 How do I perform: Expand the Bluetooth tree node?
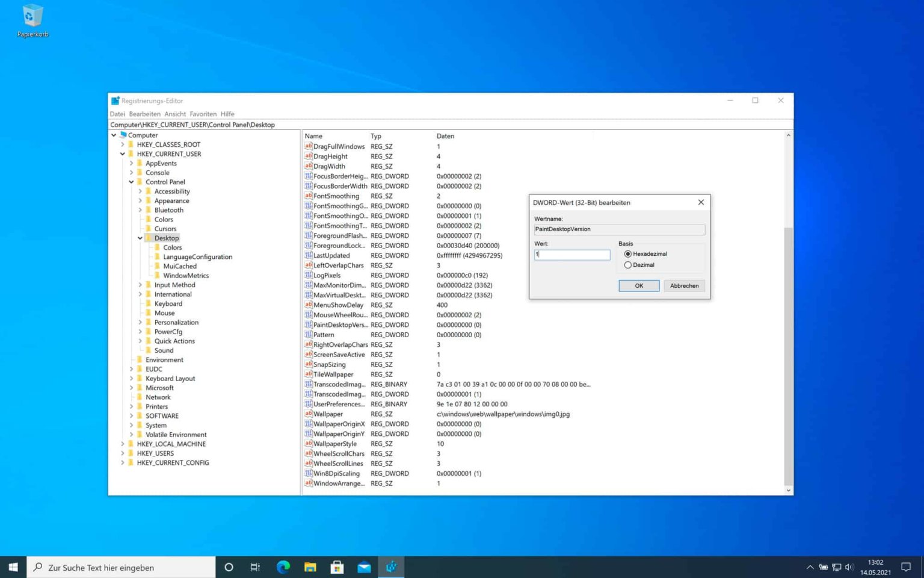140,210
